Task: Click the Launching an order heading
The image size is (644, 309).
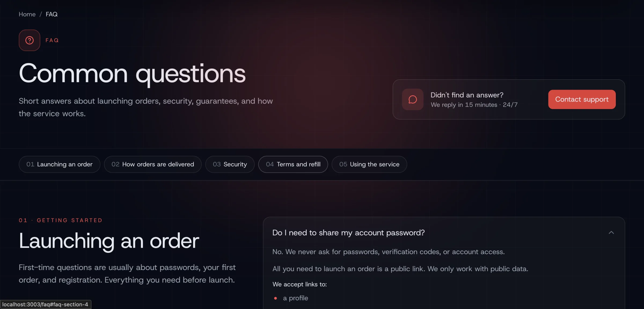Action: tap(109, 241)
